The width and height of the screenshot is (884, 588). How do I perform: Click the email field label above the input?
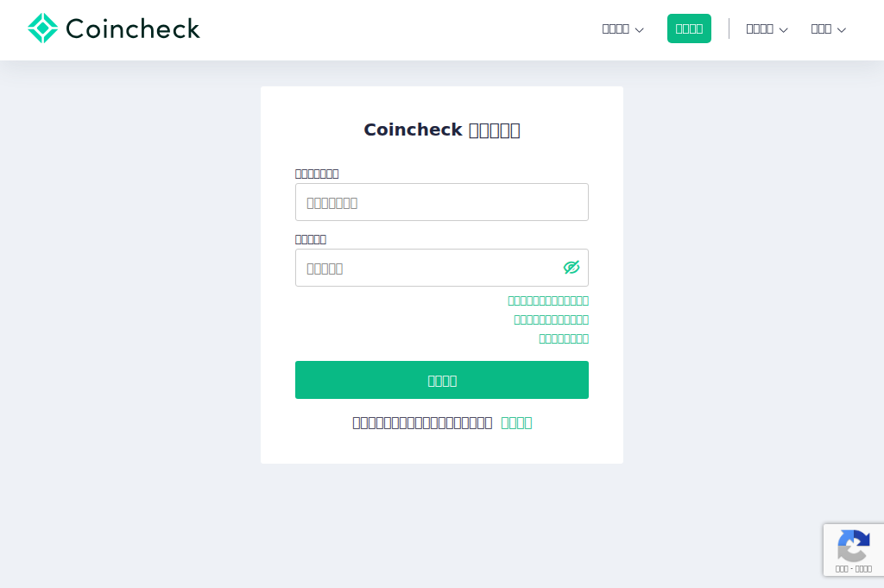(x=317, y=174)
